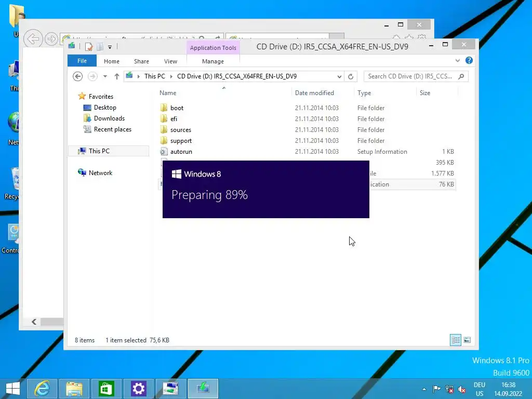Select the support folder
Viewport: 532px width, 399px height.
[181, 140]
